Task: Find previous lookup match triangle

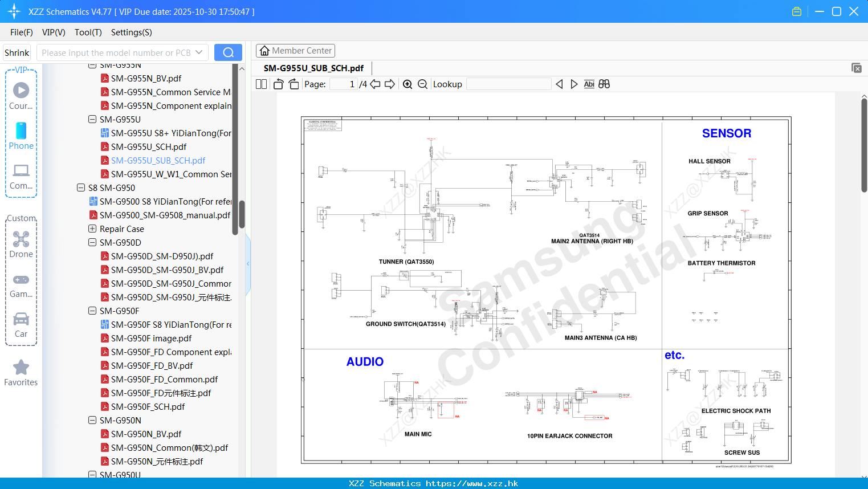Action: (559, 84)
